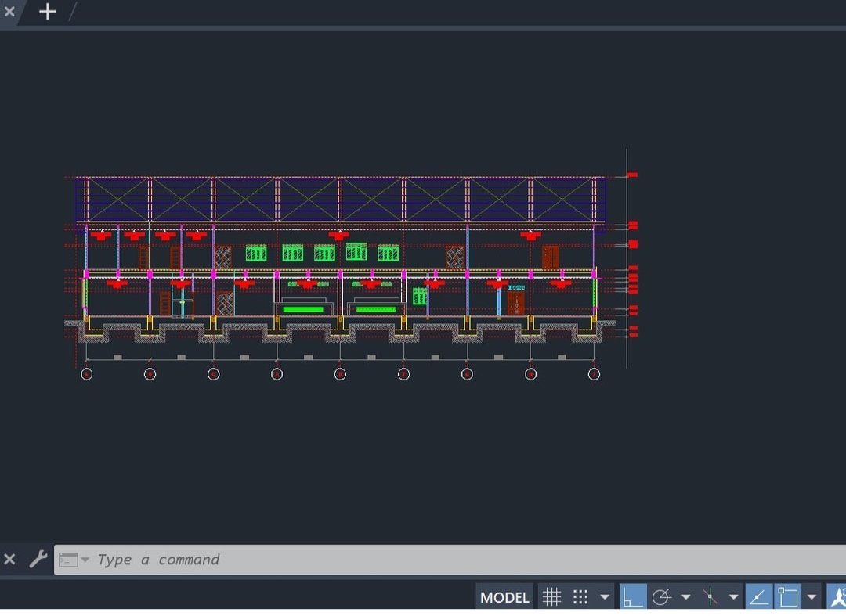Click the annotation scale icon
846x616 pixels.
point(837,596)
